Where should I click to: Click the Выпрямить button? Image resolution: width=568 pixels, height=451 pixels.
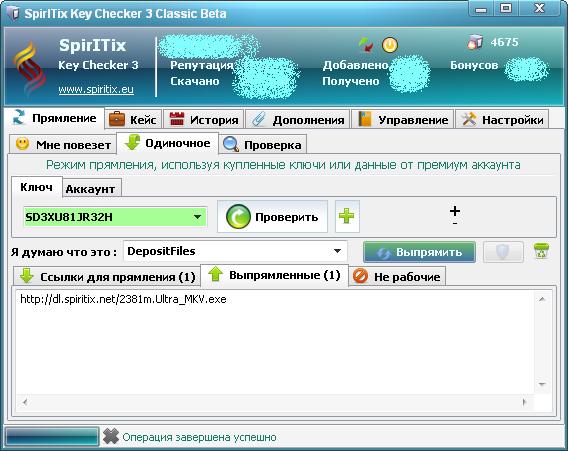coord(419,252)
